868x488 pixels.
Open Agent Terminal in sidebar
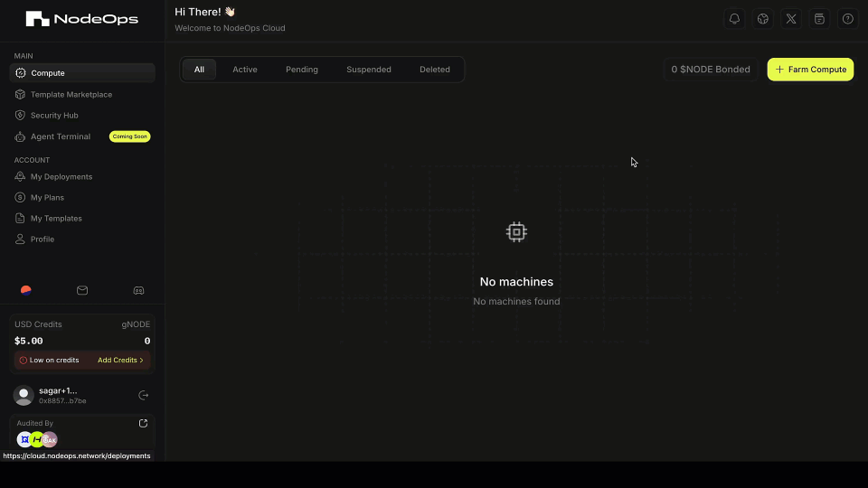(x=82, y=136)
